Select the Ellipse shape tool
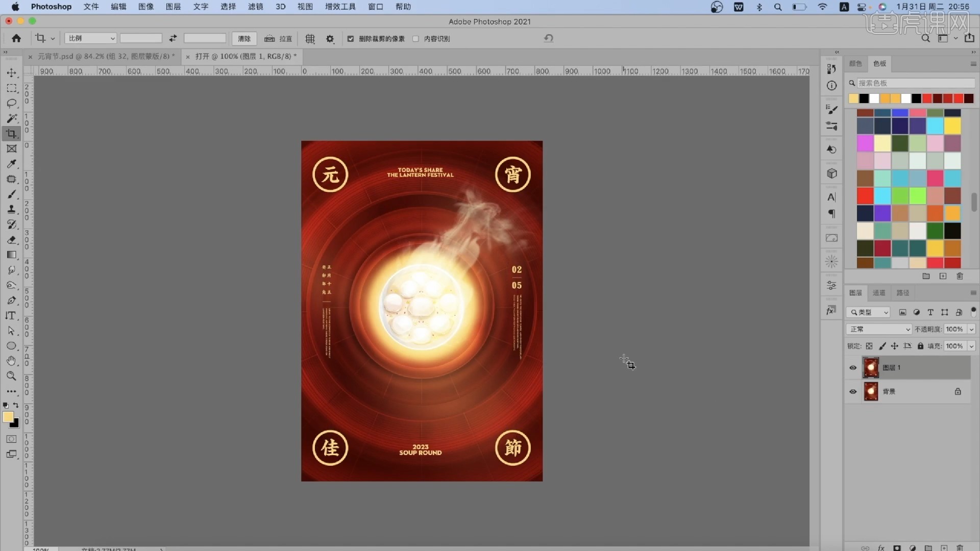The width and height of the screenshot is (980, 551). pyautogui.click(x=11, y=346)
